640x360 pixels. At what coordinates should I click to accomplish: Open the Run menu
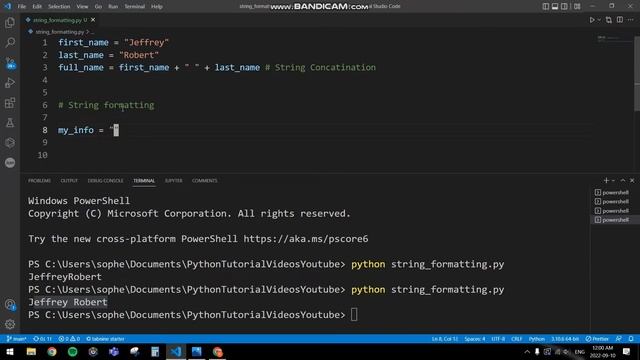click(x=113, y=7)
